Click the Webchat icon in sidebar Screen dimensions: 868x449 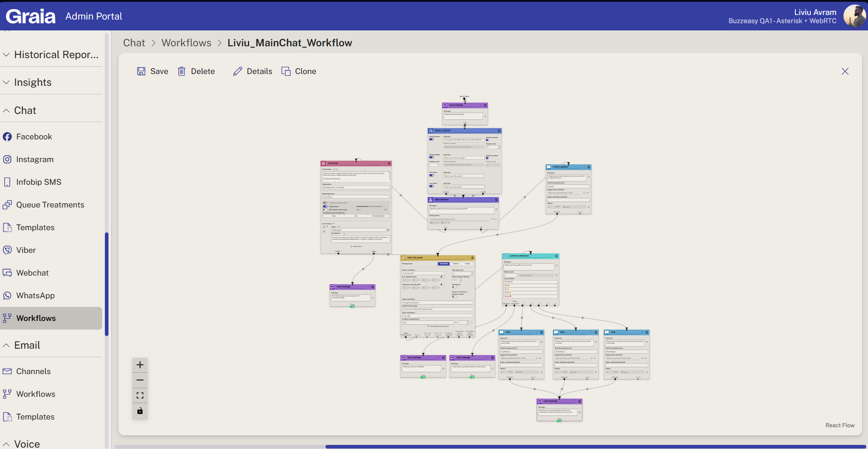coord(7,273)
